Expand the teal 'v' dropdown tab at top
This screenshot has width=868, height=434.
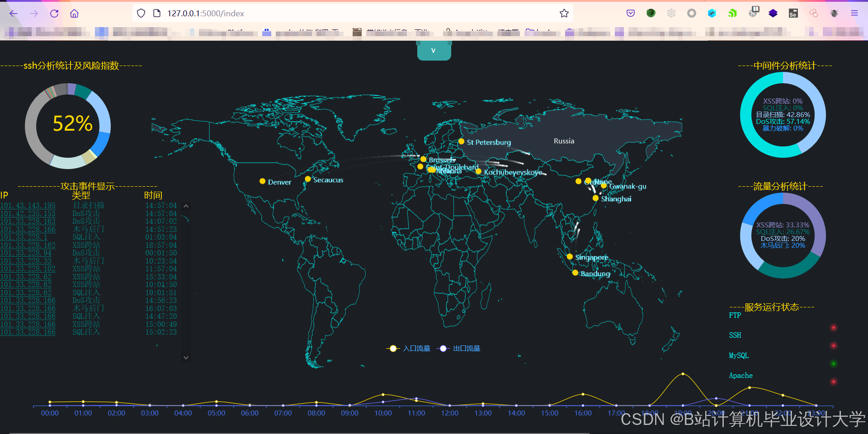click(x=434, y=51)
